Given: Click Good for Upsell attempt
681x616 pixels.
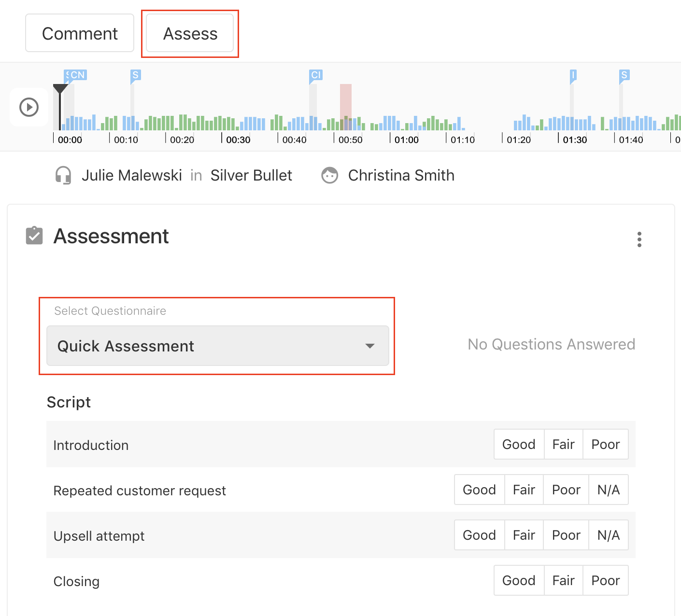Looking at the screenshot, I should (x=479, y=535).
